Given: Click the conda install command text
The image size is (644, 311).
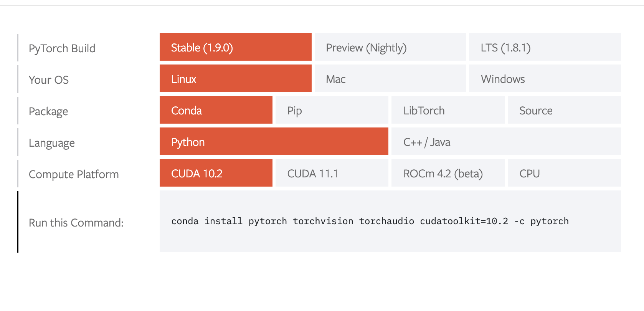Looking at the screenshot, I should coord(370,221).
